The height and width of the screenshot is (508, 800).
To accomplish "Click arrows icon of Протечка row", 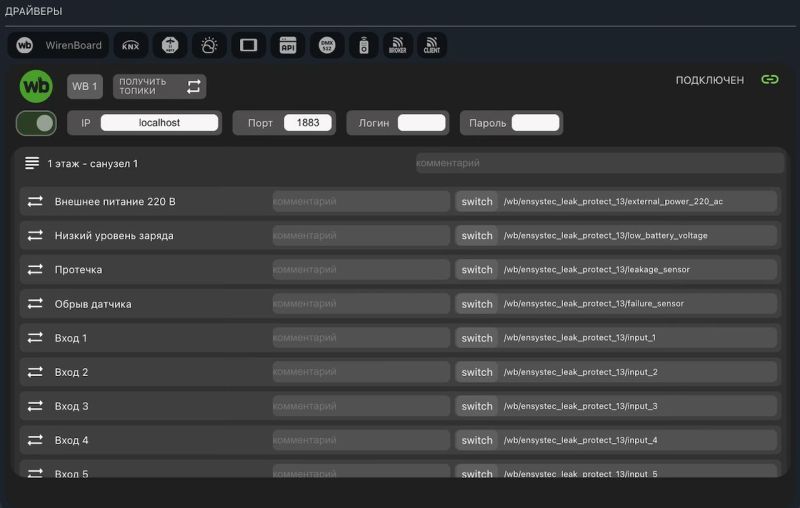I will coord(35,269).
